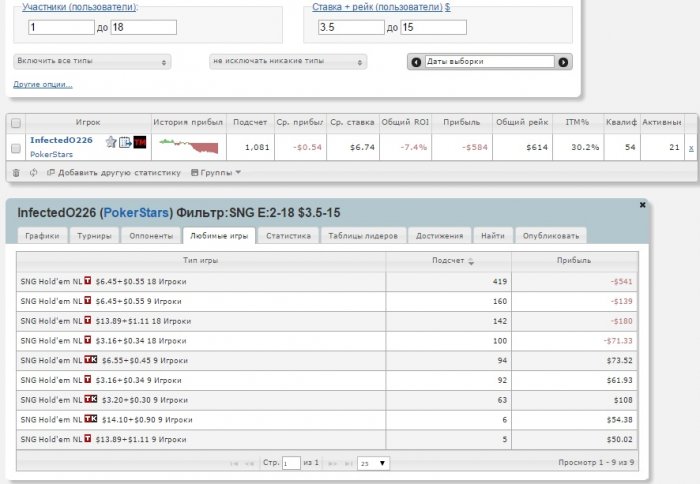Image resolution: width=700 pixels, height=484 pixels.
Task: Click the star icon next to InfectedO226
Action: (x=111, y=142)
